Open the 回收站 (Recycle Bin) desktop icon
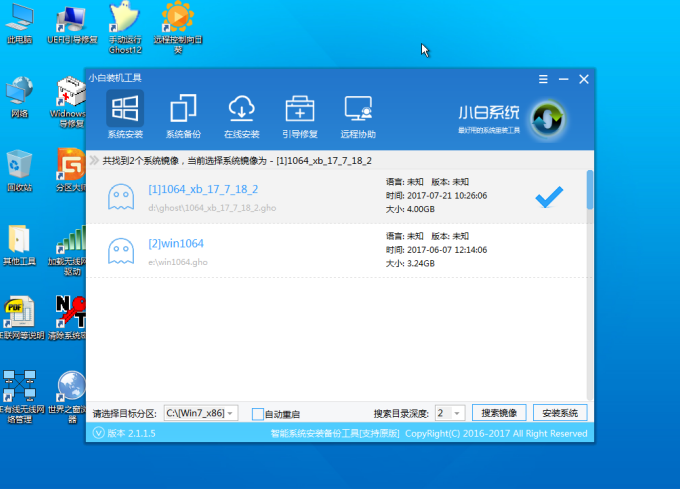The height and width of the screenshot is (489, 680). tap(19, 167)
